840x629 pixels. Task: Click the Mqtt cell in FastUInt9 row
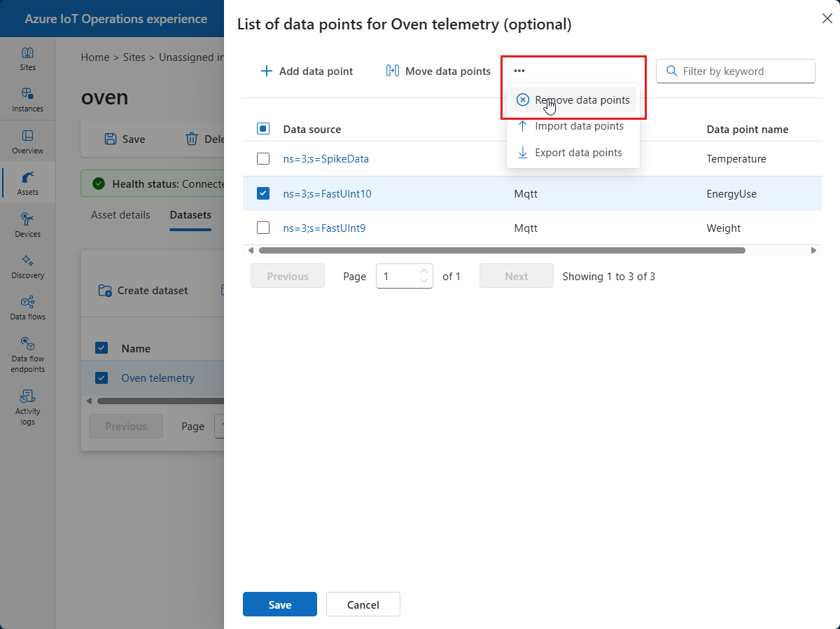coord(526,228)
